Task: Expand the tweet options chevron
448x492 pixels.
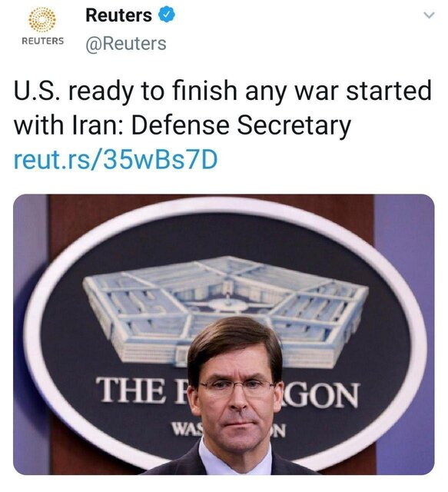Action: tap(430, 15)
